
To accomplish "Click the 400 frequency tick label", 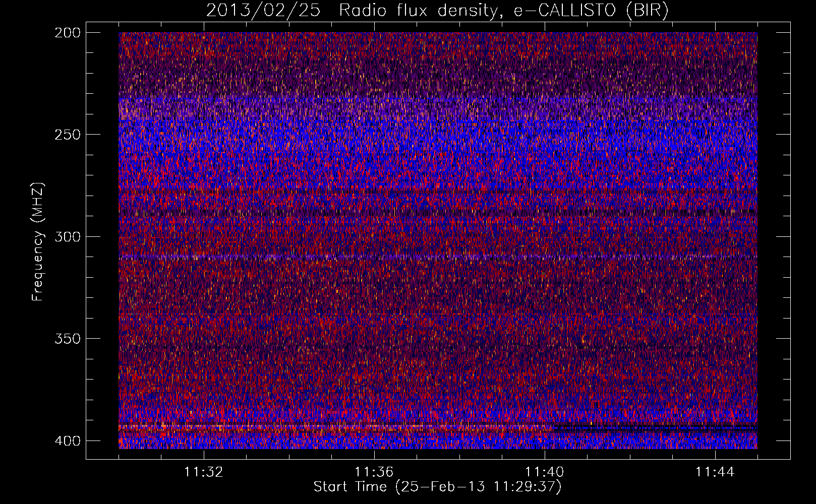I will [x=67, y=440].
